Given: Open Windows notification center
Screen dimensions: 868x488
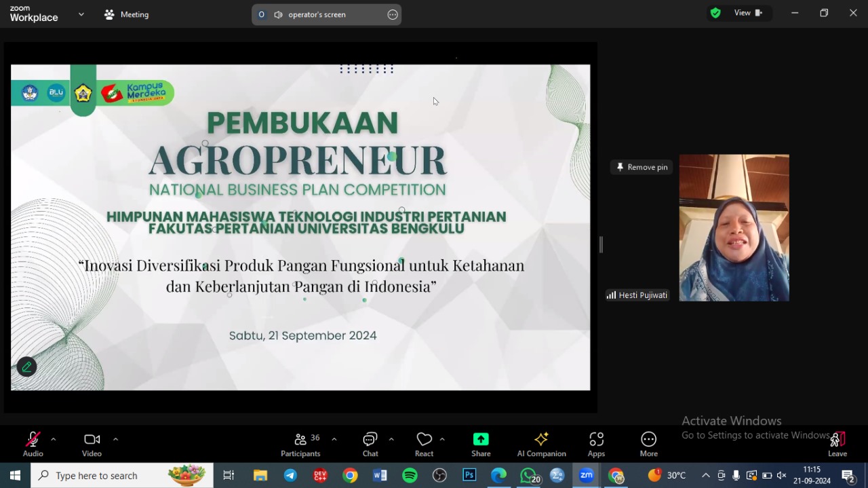Looking at the screenshot, I should tap(848, 475).
